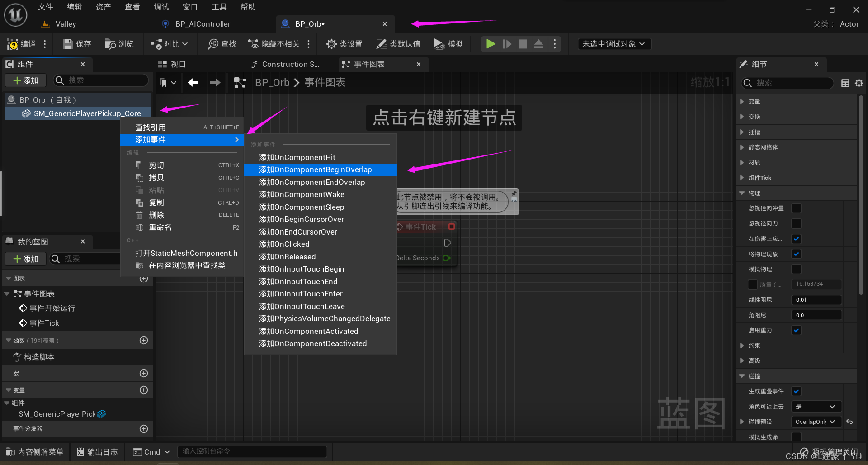This screenshot has height=465, width=868.
Task: Click the graph back navigation arrow
Action: point(193,82)
